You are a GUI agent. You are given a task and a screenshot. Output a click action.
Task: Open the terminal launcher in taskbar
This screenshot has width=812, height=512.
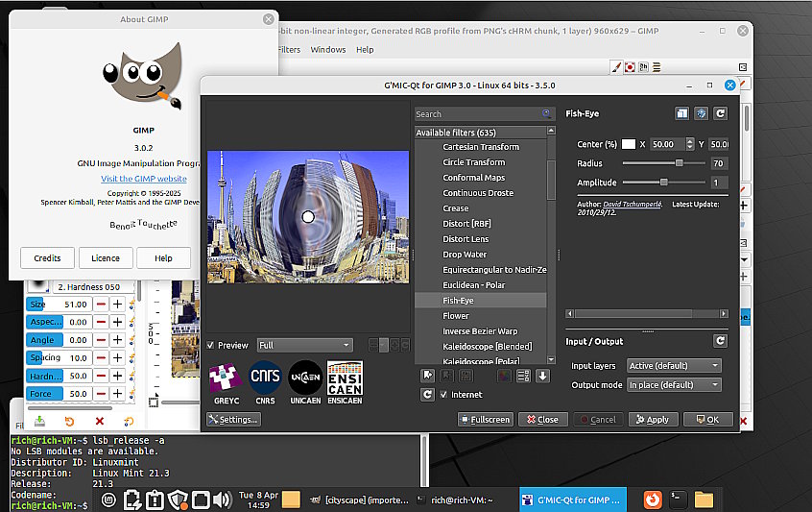coord(678,500)
